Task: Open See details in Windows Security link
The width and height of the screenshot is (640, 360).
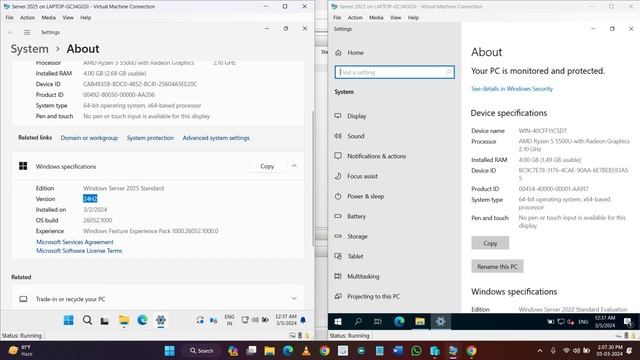Action: [x=512, y=89]
